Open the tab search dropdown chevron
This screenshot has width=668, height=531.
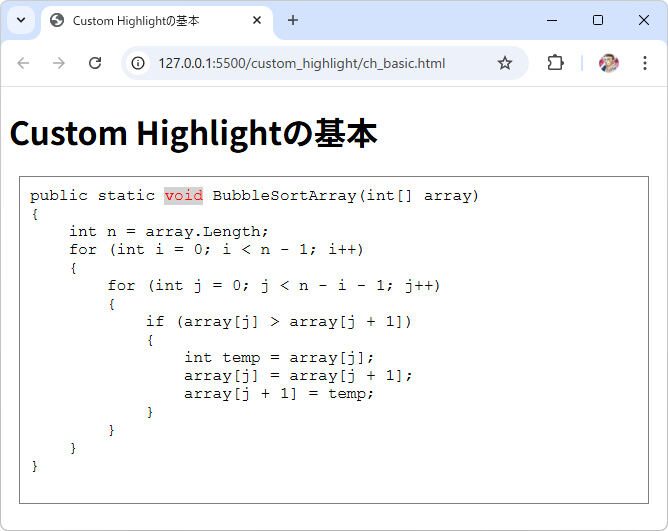(x=21, y=20)
